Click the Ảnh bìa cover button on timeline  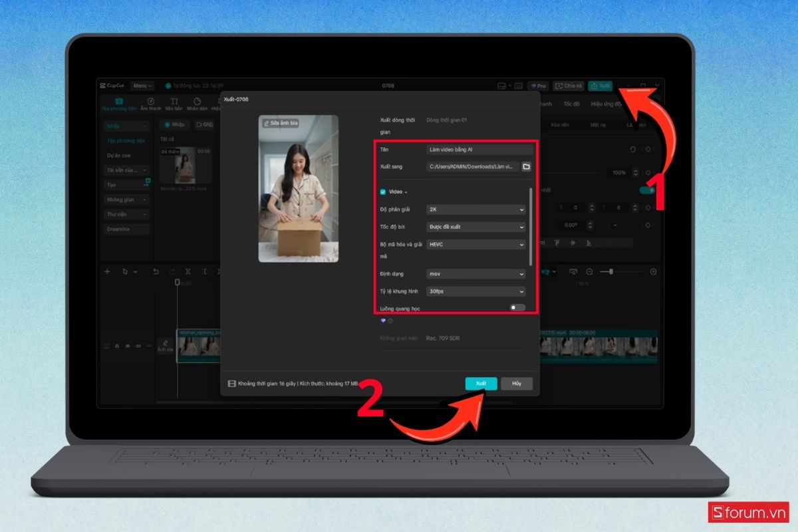tap(165, 346)
